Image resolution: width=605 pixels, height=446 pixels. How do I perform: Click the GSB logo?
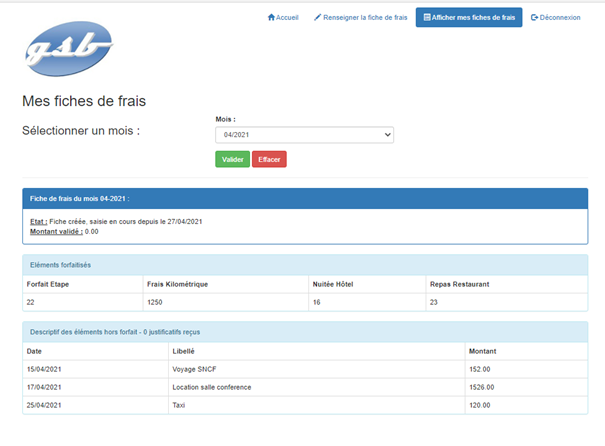click(x=68, y=49)
